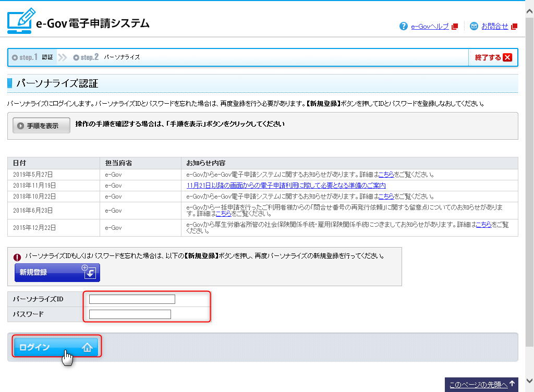
Task: Jump to top via このページの先頭へ
Action: [x=478, y=385]
